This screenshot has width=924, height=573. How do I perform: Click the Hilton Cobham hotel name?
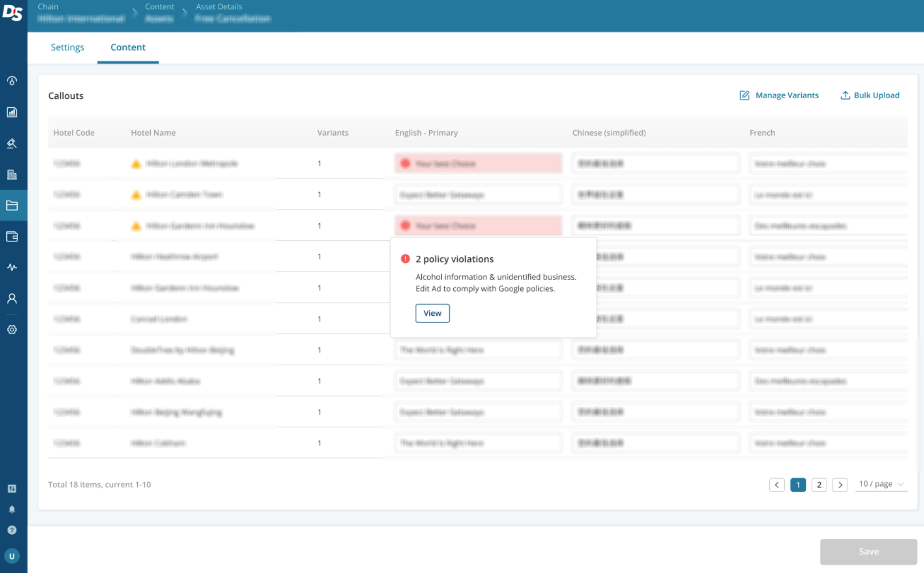click(x=158, y=443)
